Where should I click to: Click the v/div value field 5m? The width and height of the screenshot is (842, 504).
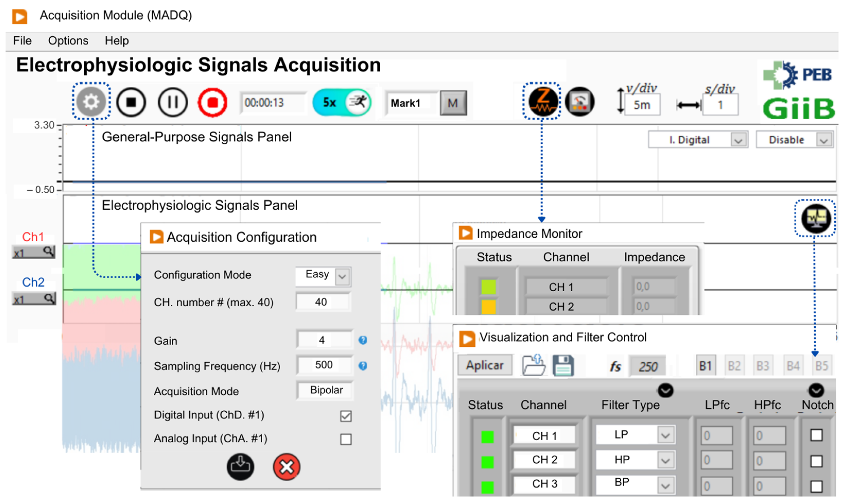click(642, 105)
